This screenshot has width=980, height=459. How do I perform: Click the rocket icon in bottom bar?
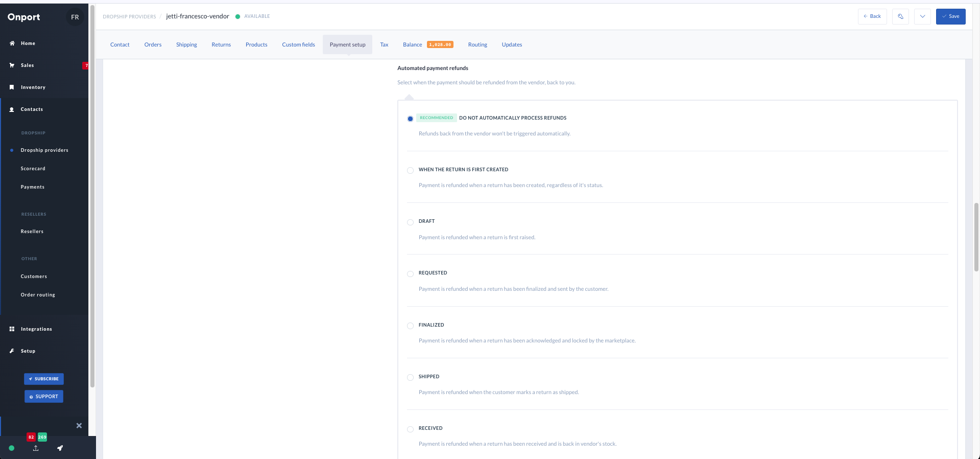pyautogui.click(x=60, y=448)
